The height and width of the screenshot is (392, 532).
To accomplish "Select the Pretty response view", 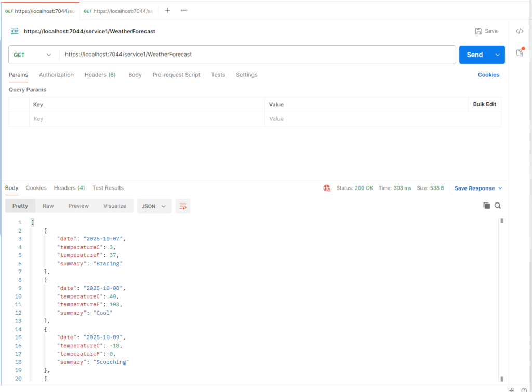I will tap(20, 206).
